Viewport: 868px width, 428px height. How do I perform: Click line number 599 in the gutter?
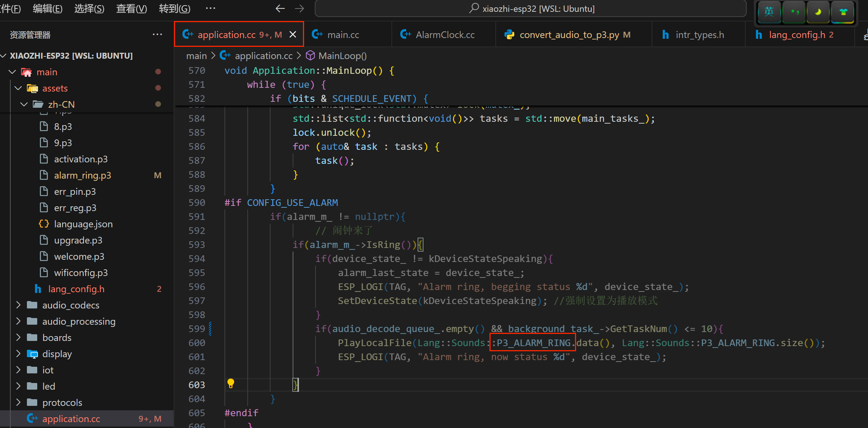(x=196, y=329)
